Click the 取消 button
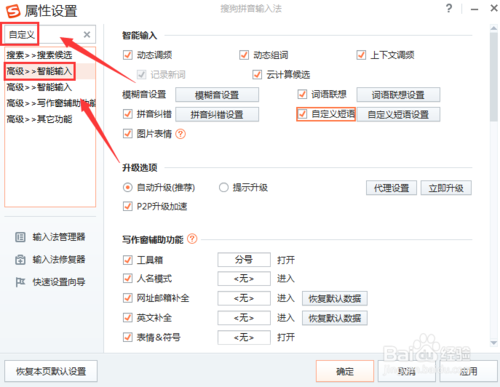Screen dimensions: 500x387 click(407, 371)
